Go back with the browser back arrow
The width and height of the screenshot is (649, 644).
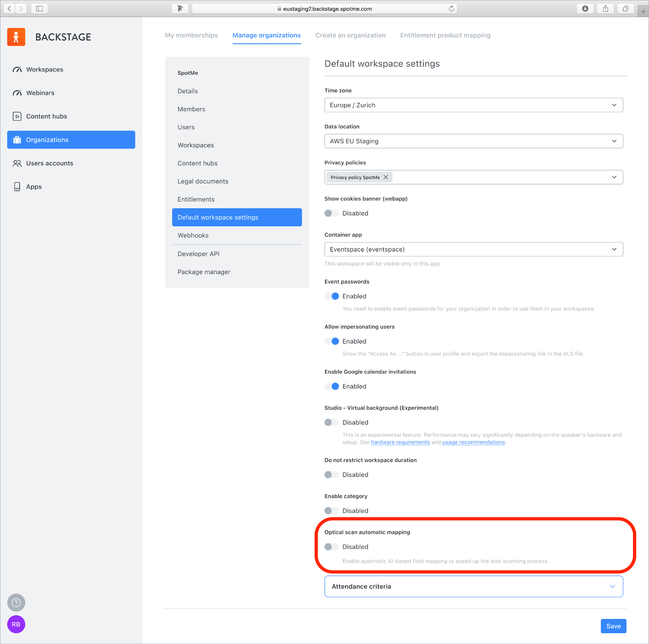pos(9,9)
